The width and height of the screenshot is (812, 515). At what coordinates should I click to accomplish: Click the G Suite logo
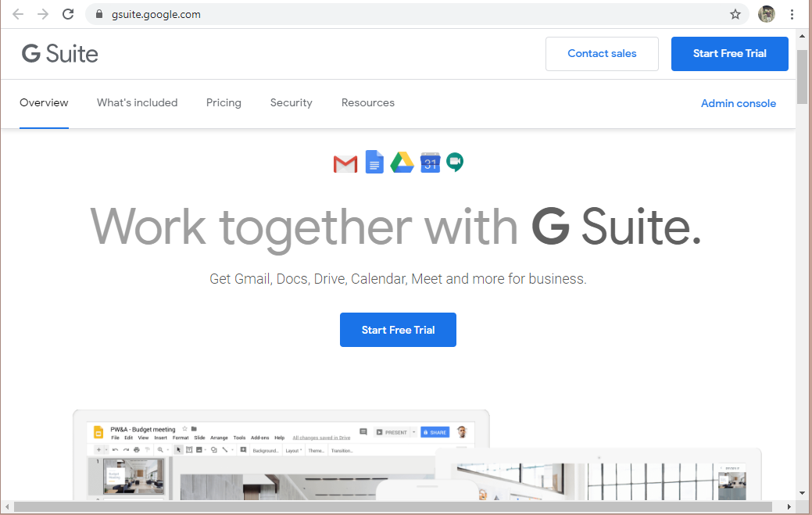click(59, 53)
